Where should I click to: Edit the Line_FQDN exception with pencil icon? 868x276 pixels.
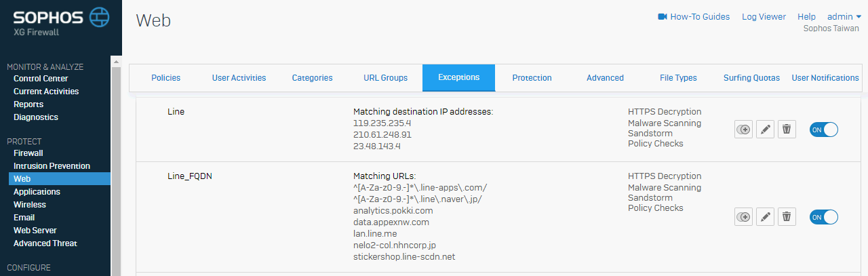point(766,216)
